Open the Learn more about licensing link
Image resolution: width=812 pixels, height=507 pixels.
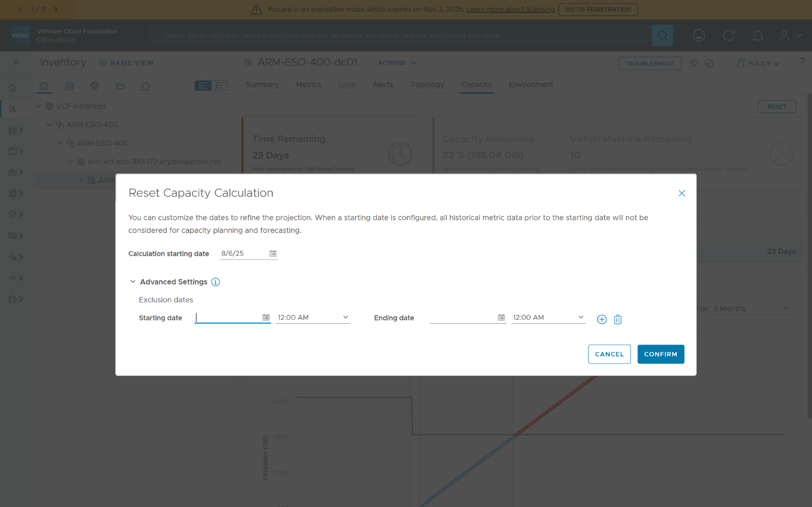click(510, 9)
